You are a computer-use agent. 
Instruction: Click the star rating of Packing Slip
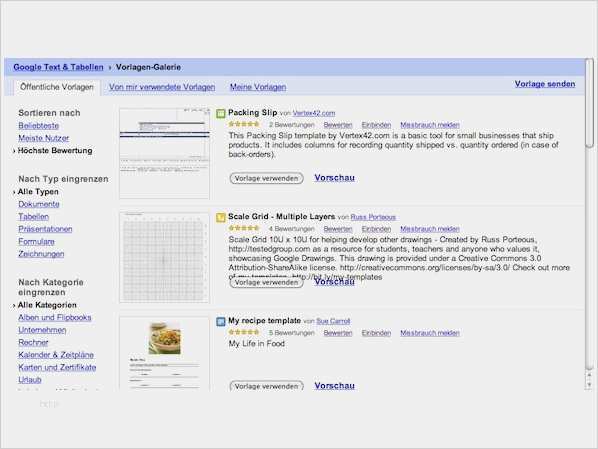pos(244,124)
